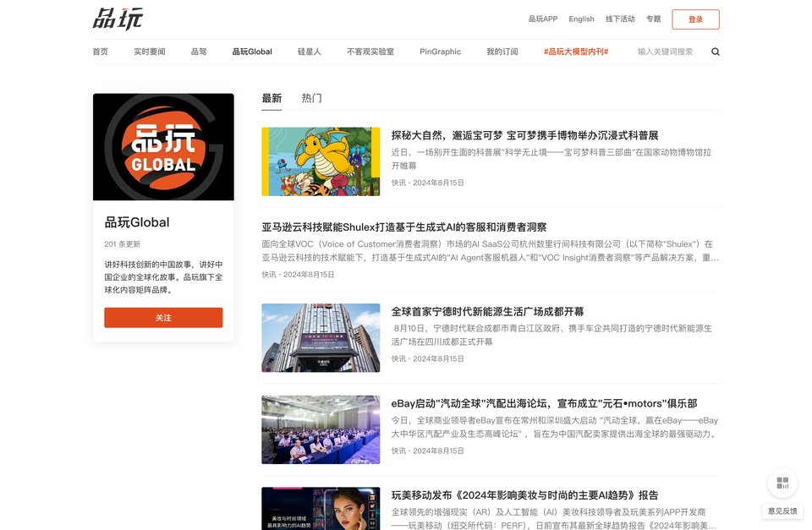Open 实时要闻 nav item
812x530 pixels.
click(150, 52)
